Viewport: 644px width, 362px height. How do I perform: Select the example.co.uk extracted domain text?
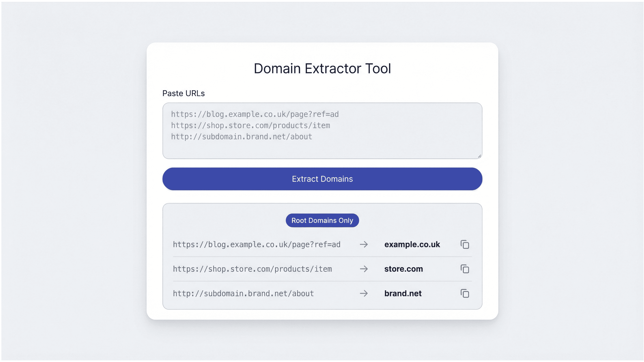click(x=412, y=245)
